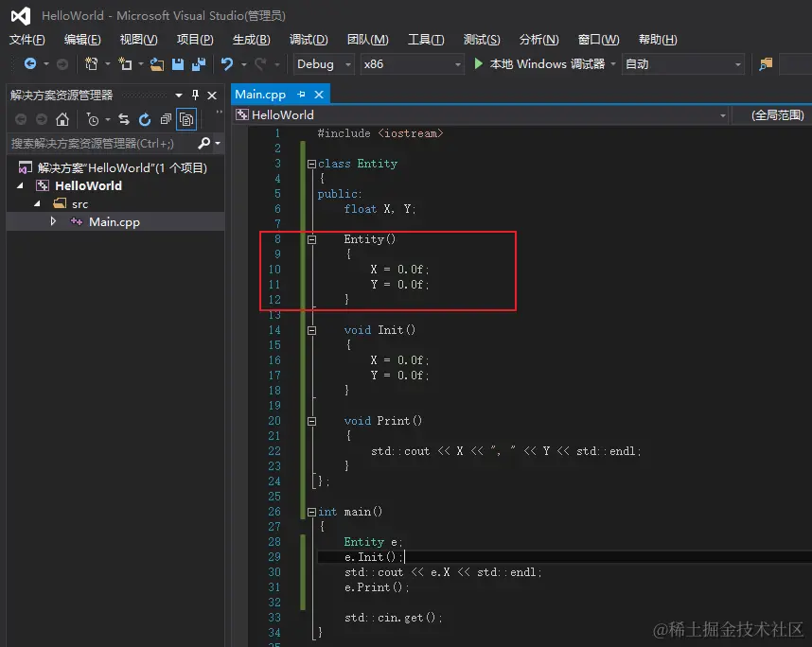Open the 项目(P) menu

pos(195,40)
